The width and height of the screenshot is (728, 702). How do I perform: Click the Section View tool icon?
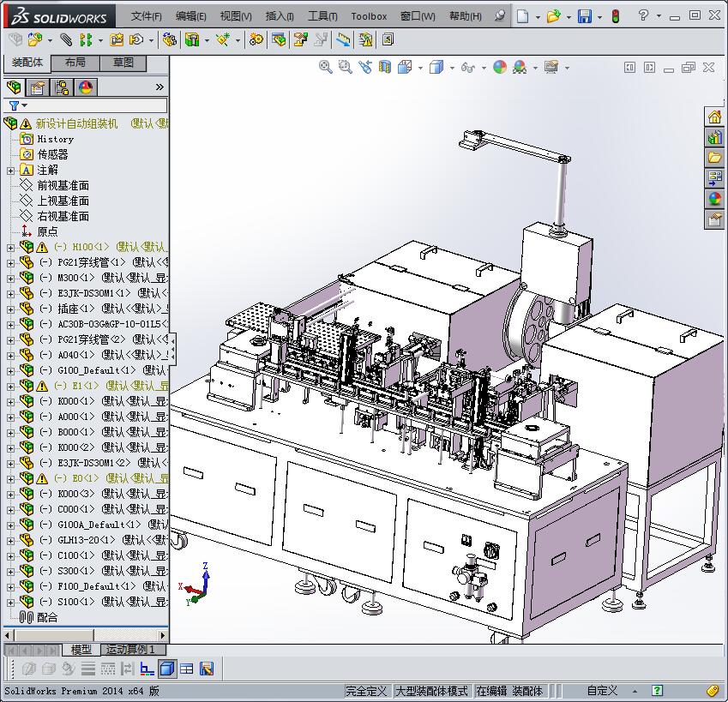tap(384, 67)
